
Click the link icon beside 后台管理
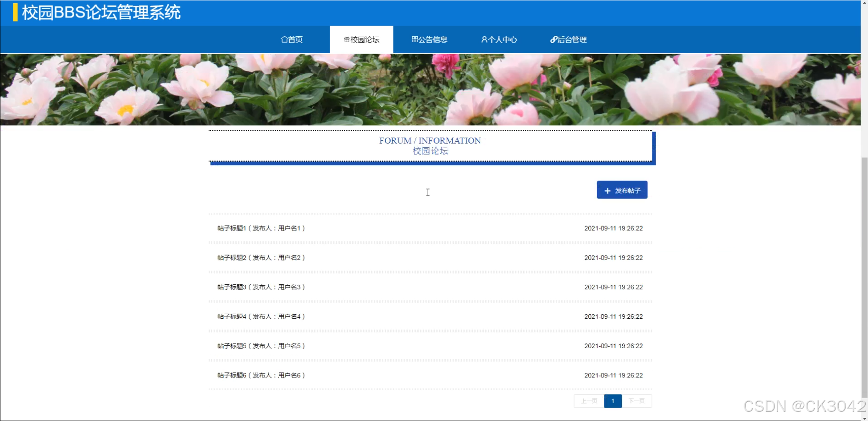(553, 39)
